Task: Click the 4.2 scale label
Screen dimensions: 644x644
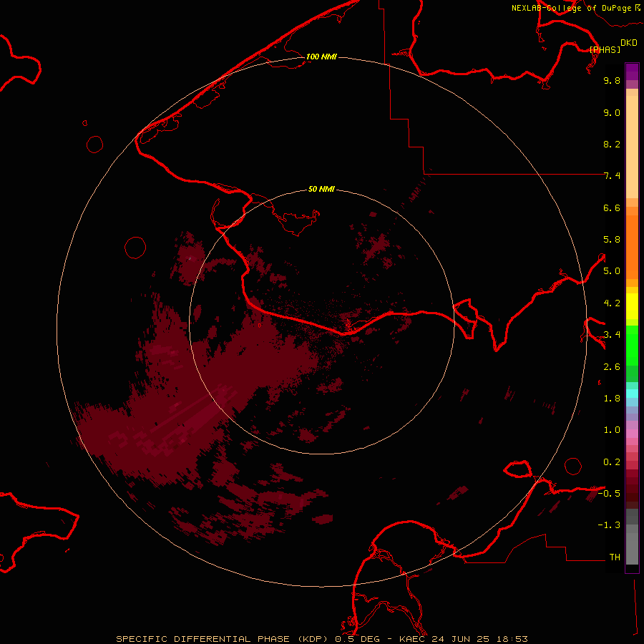Action: pos(612,303)
